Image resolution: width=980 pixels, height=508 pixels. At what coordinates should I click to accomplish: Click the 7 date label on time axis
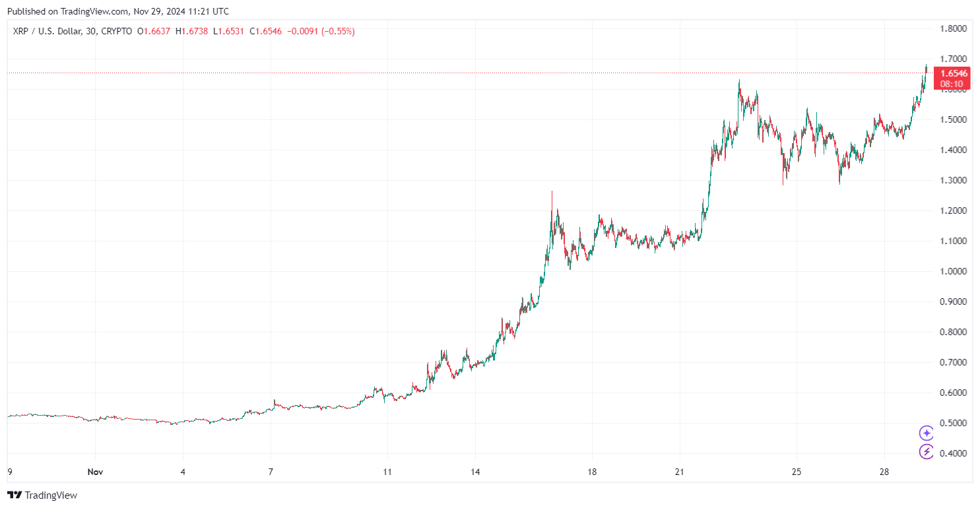click(271, 472)
